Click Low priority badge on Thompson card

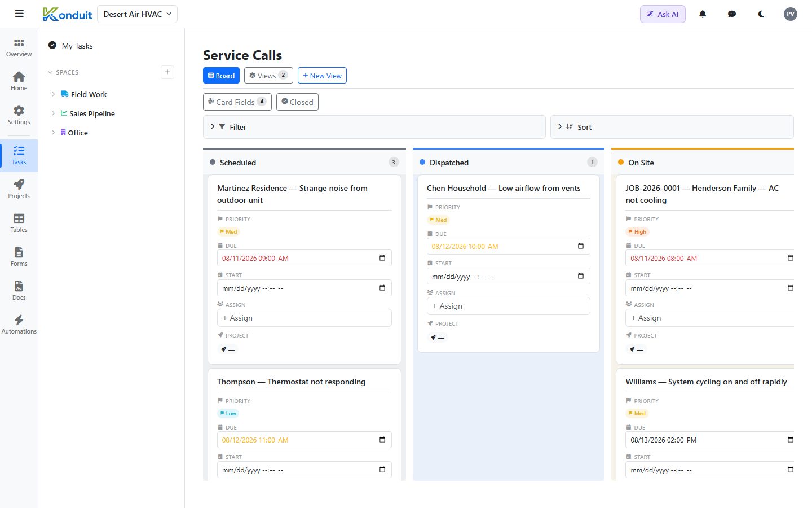pyautogui.click(x=228, y=413)
